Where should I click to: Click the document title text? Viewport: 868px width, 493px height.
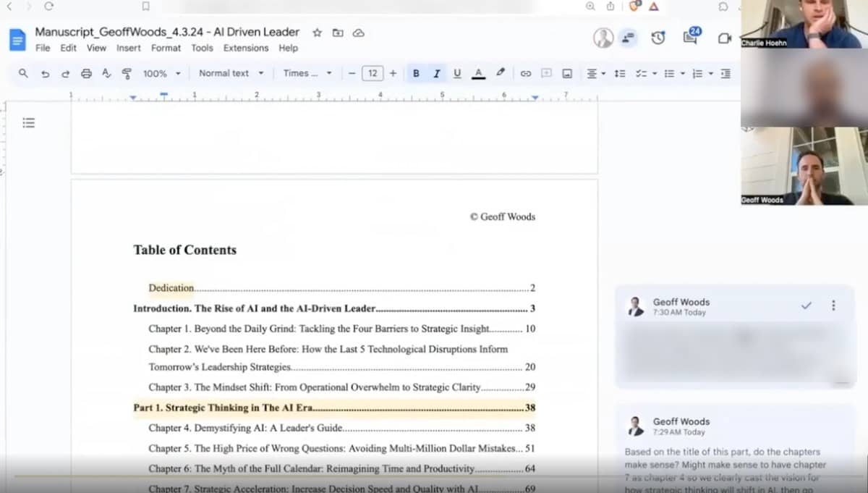pyautogui.click(x=167, y=32)
